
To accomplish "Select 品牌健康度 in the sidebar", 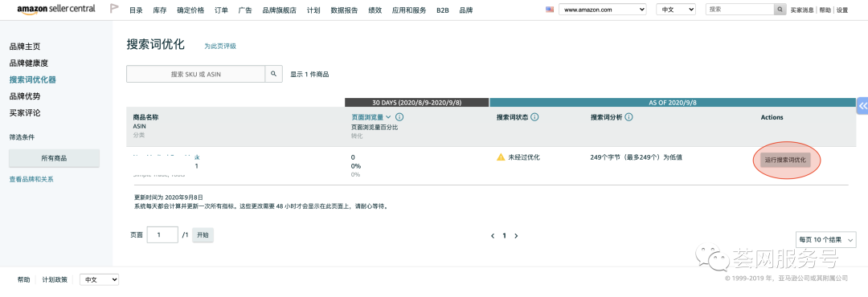I will tap(29, 63).
